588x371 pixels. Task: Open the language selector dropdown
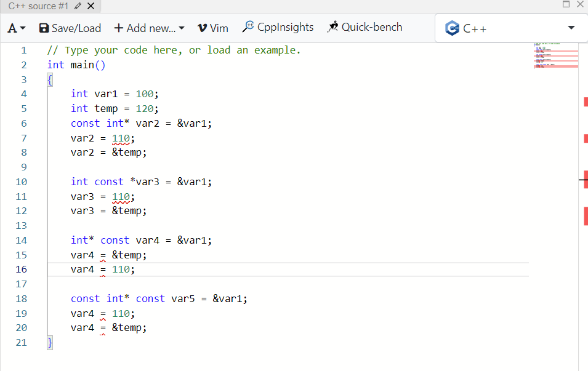point(511,28)
